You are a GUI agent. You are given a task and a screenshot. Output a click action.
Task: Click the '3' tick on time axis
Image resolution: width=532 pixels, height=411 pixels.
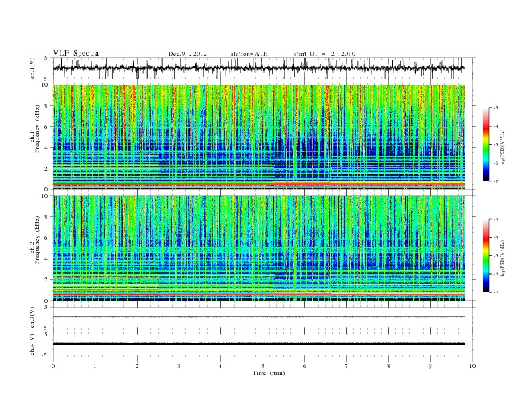coord(179,366)
